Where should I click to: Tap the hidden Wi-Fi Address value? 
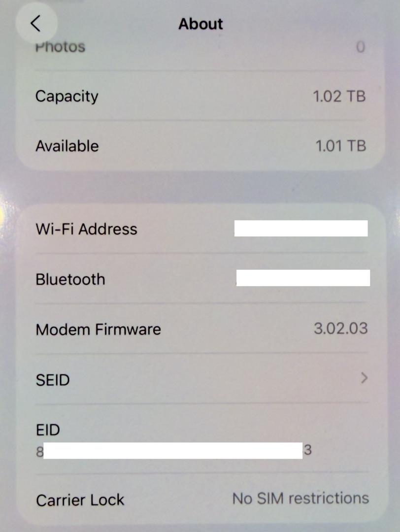(x=300, y=229)
